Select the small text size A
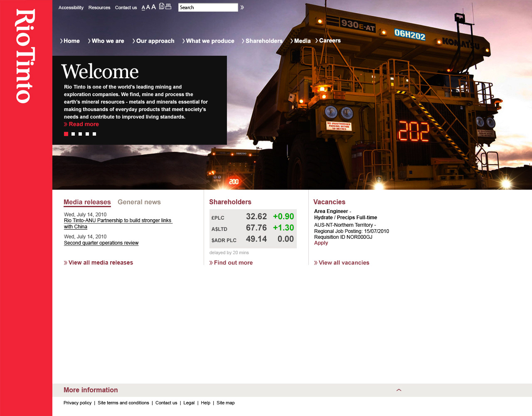 (143, 7)
